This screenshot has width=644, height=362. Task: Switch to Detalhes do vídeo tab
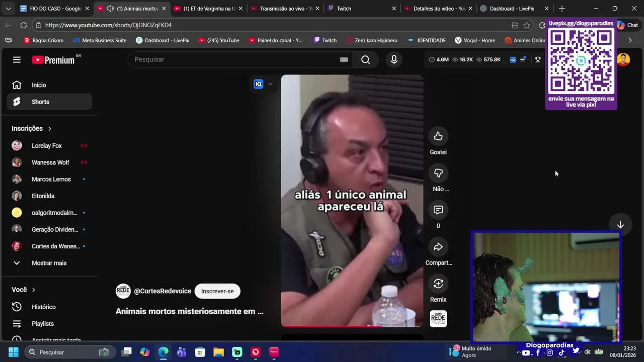pos(438,9)
